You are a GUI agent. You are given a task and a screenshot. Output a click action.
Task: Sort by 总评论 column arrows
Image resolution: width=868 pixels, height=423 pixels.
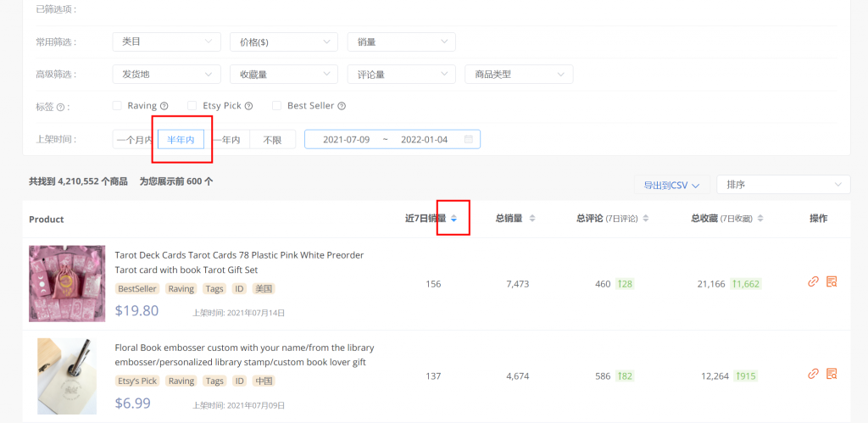pyautogui.click(x=646, y=219)
